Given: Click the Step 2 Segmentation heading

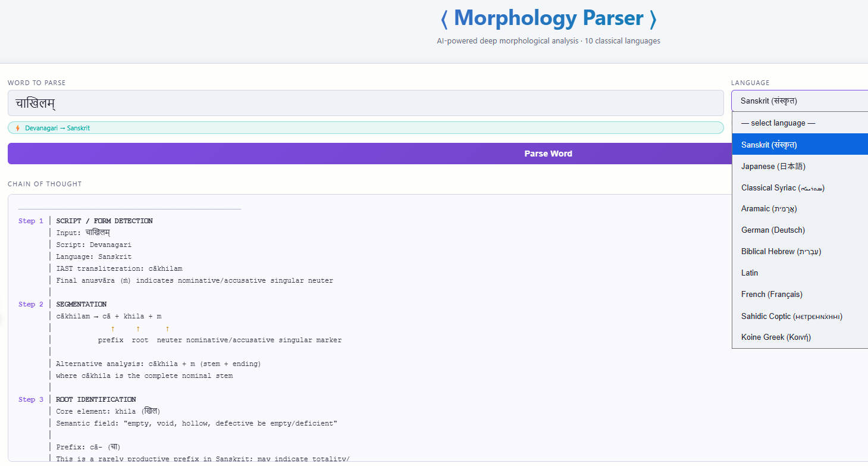Looking at the screenshot, I should (82, 304).
